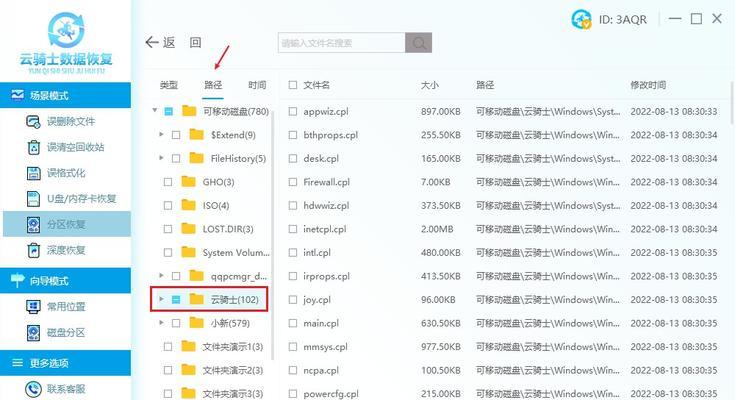Viewport: 735px width, 400px height.
Task: Select the powercfg.cpl file name
Action: coord(331,393)
